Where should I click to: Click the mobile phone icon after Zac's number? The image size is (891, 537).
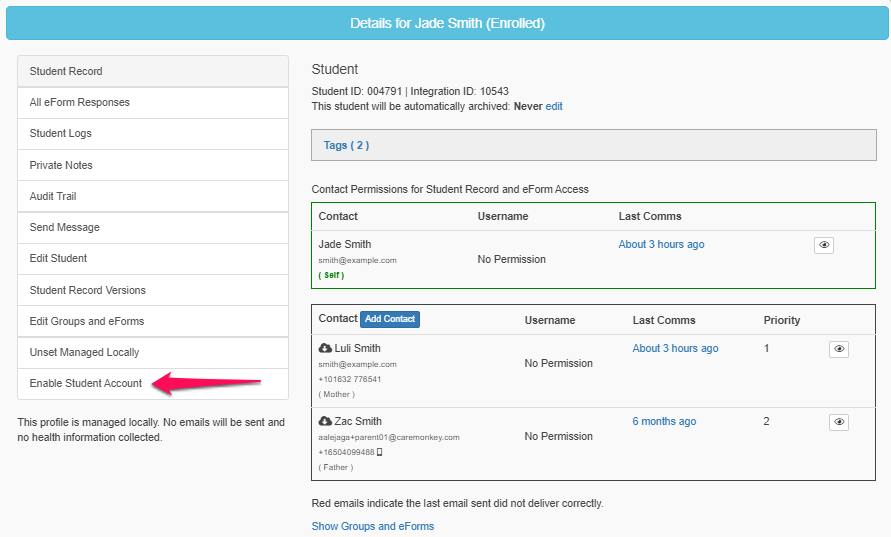[379, 452]
